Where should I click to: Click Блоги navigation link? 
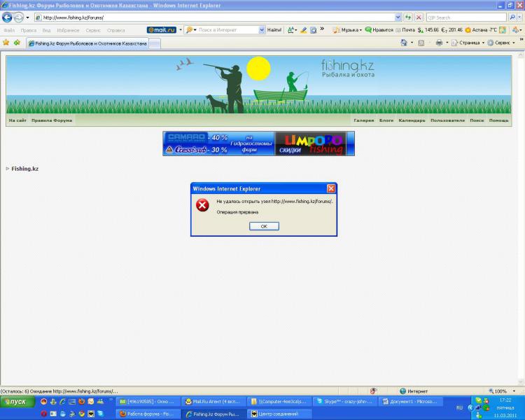click(386, 120)
